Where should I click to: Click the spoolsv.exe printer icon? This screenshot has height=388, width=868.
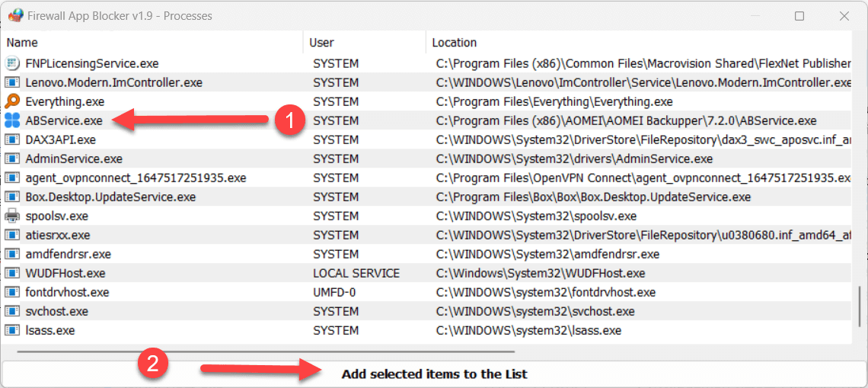(x=11, y=216)
